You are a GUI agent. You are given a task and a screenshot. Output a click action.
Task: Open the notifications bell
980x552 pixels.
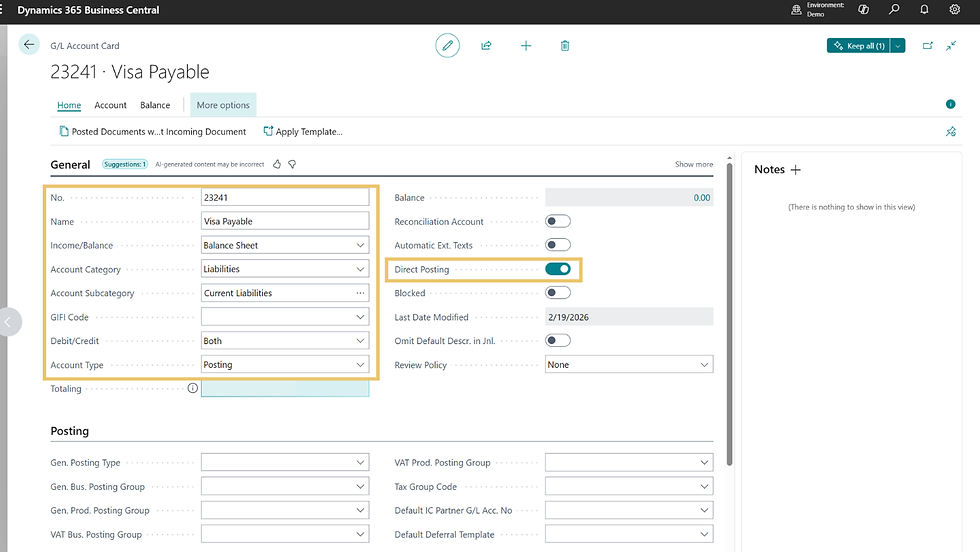tap(924, 9)
